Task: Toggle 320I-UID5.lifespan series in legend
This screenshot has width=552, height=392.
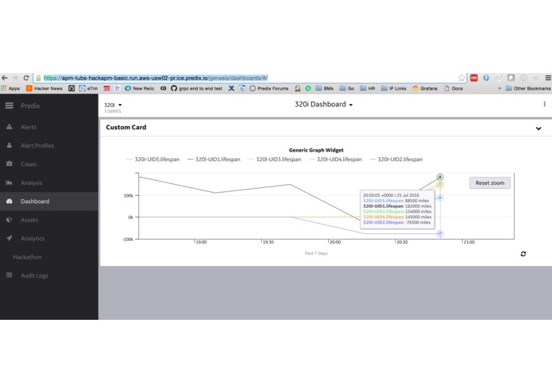Action: (153, 159)
